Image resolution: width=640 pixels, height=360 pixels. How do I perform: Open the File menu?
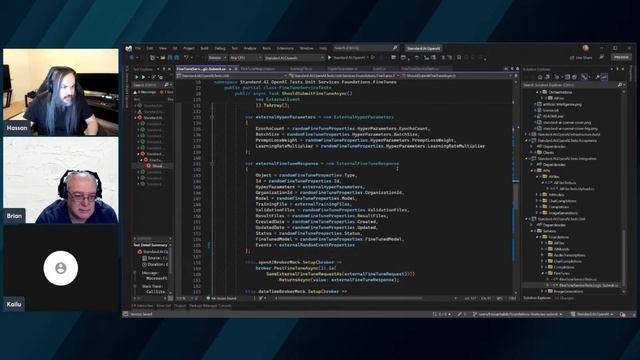click(x=138, y=48)
